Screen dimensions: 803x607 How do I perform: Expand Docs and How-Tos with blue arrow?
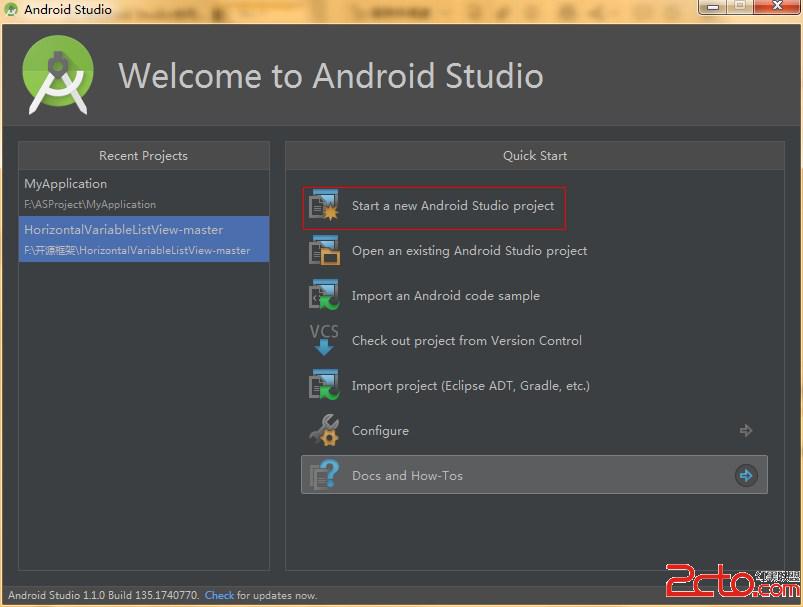pyautogui.click(x=746, y=475)
